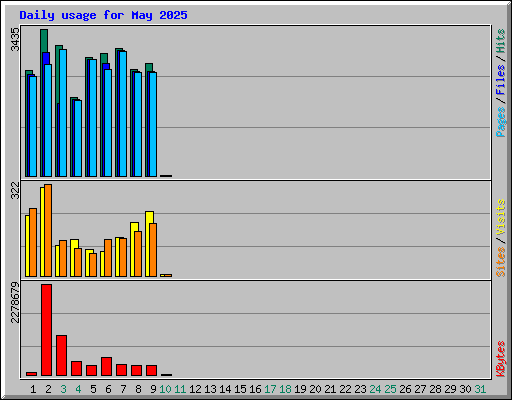The width and height of the screenshot is (512, 400).
Task: Click the cyan Pages bar for day 4
Action: pos(78,138)
